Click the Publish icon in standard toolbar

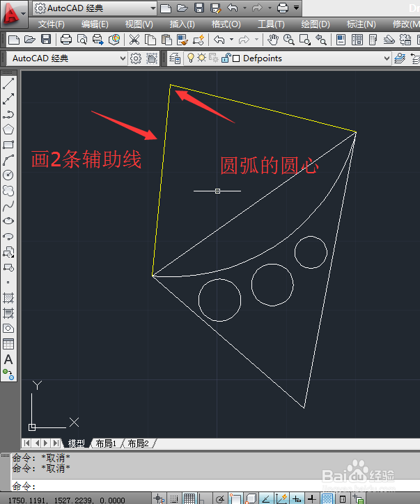(x=98, y=40)
